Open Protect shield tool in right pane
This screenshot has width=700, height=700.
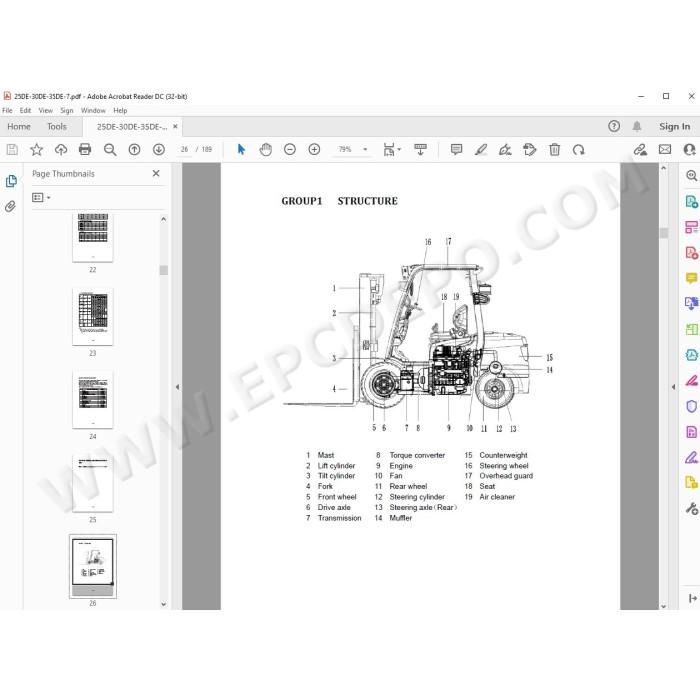click(691, 406)
